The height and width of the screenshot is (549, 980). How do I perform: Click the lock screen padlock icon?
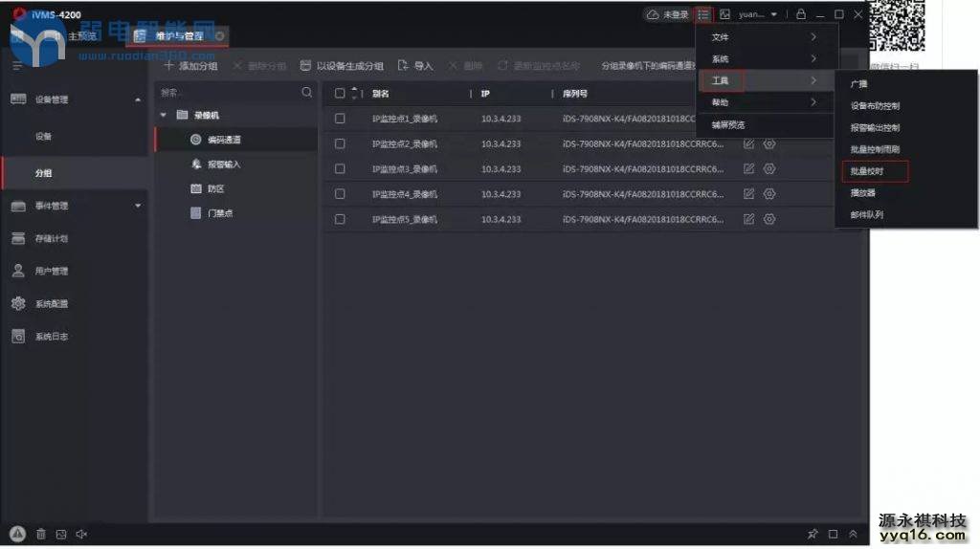(801, 14)
